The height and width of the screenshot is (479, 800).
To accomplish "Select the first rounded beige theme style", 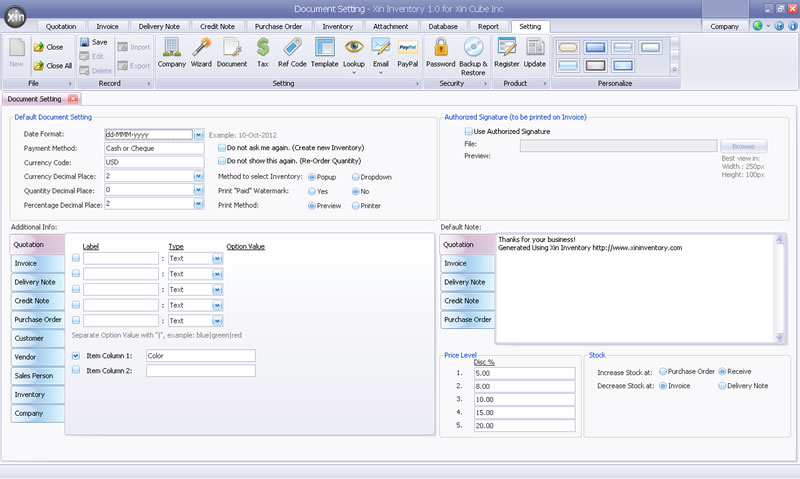I will (568, 48).
